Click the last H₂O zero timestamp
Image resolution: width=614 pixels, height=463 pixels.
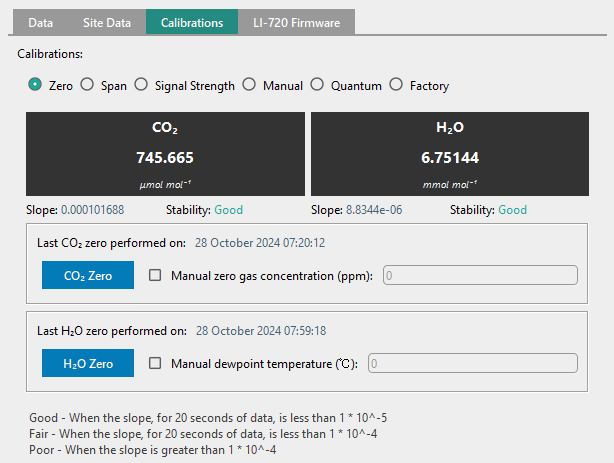tap(261, 331)
